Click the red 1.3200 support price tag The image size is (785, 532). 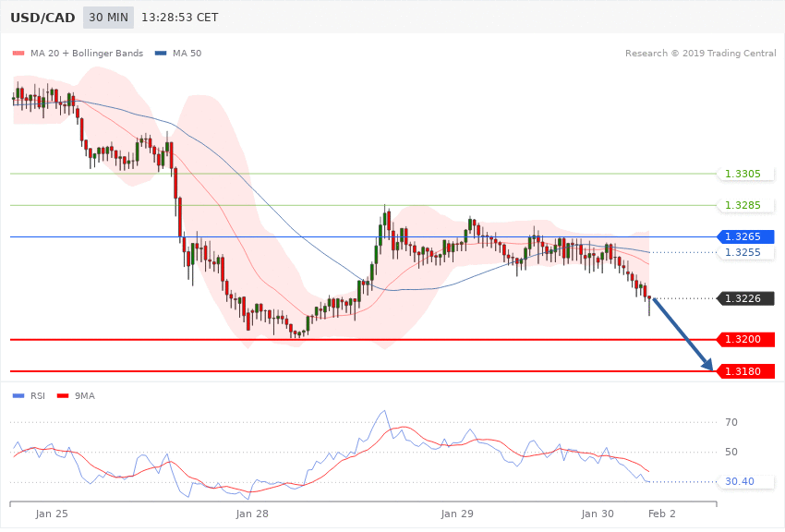(746, 339)
